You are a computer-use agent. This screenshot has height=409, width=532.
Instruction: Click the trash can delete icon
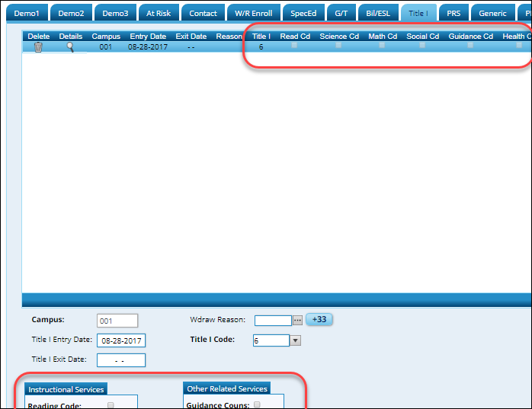point(38,47)
